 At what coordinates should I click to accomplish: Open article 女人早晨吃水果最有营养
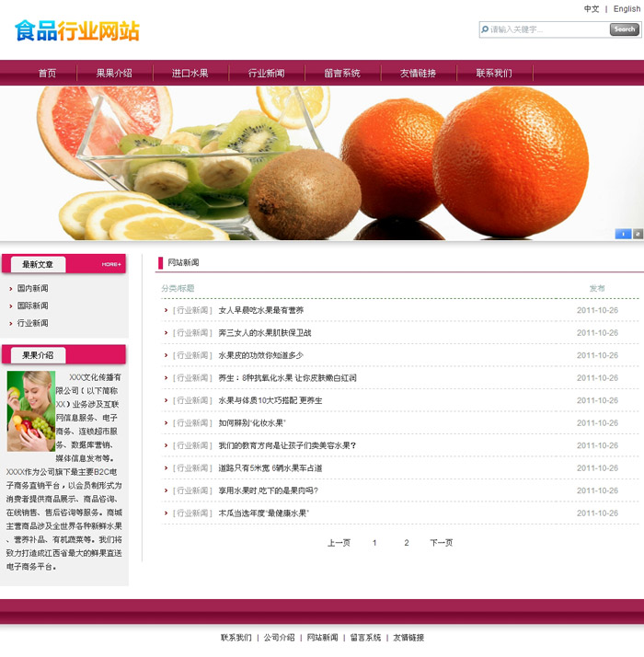tap(261, 310)
